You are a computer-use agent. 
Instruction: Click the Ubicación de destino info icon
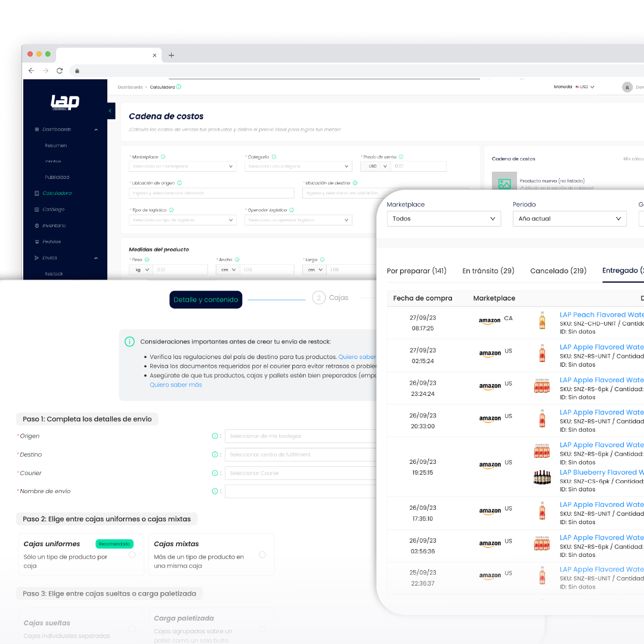[355, 183]
